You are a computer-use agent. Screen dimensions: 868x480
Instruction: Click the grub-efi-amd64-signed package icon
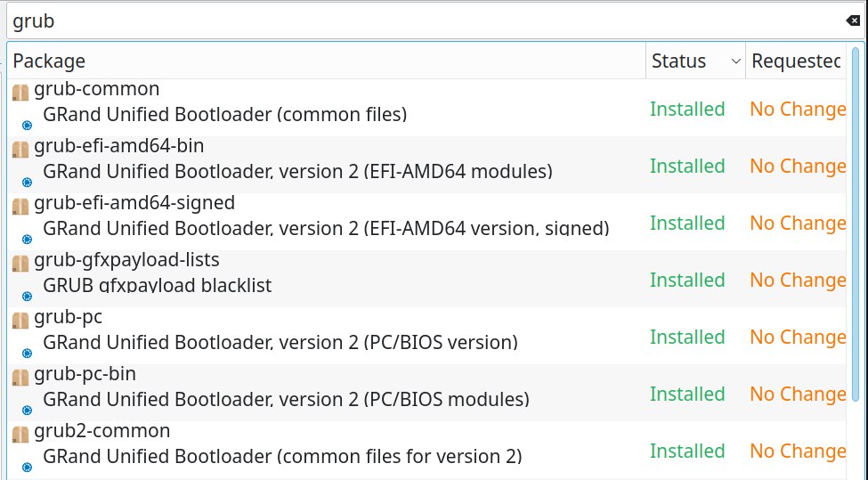20,207
